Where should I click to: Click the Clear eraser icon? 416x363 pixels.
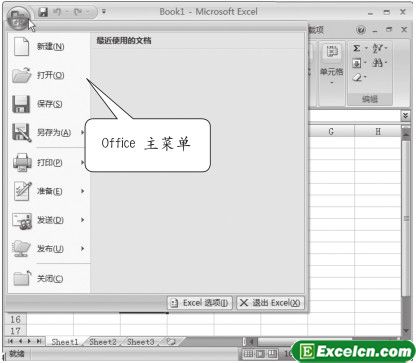pyautogui.click(x=357, y=77)
